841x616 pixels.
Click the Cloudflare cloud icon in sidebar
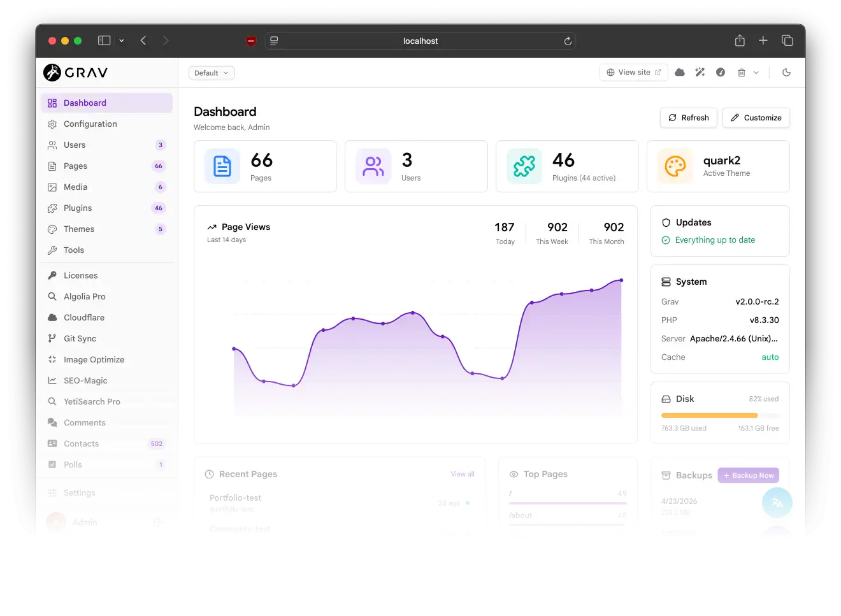click(x=52, y=318)
